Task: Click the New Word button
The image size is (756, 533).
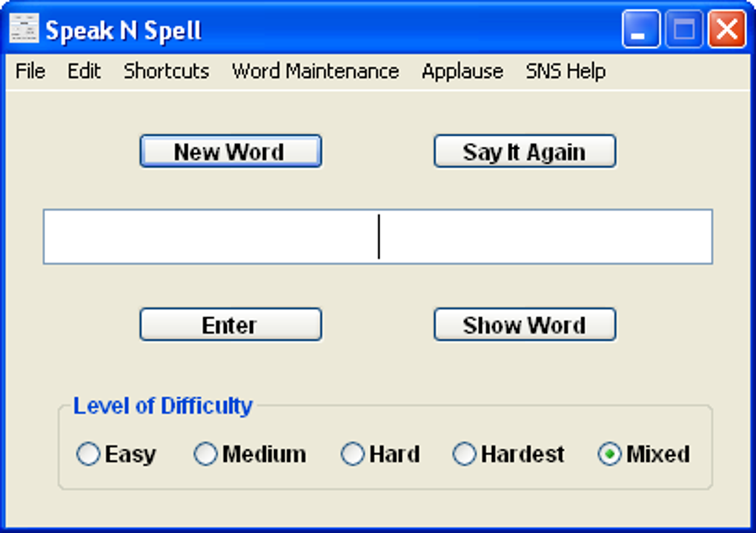Action: pos(231,151)
